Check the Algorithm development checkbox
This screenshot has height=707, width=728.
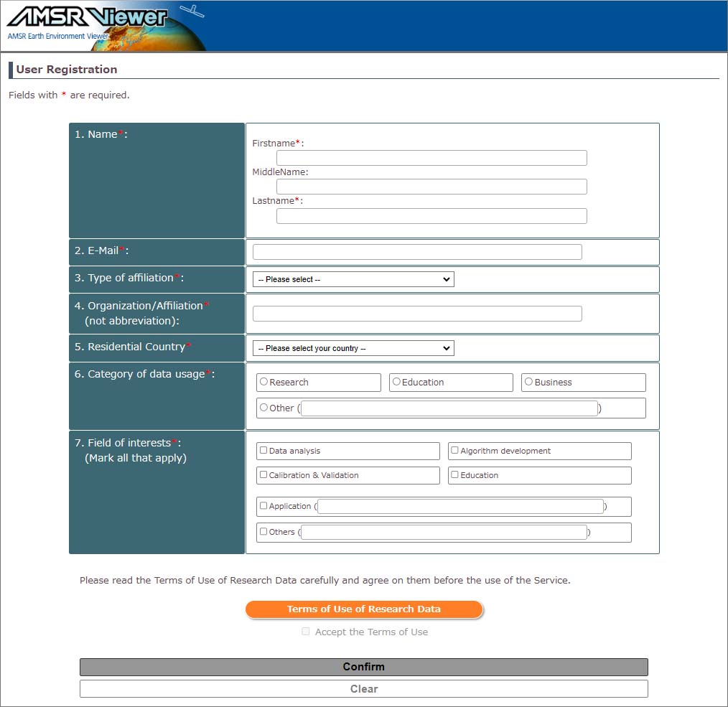point(454,450)
